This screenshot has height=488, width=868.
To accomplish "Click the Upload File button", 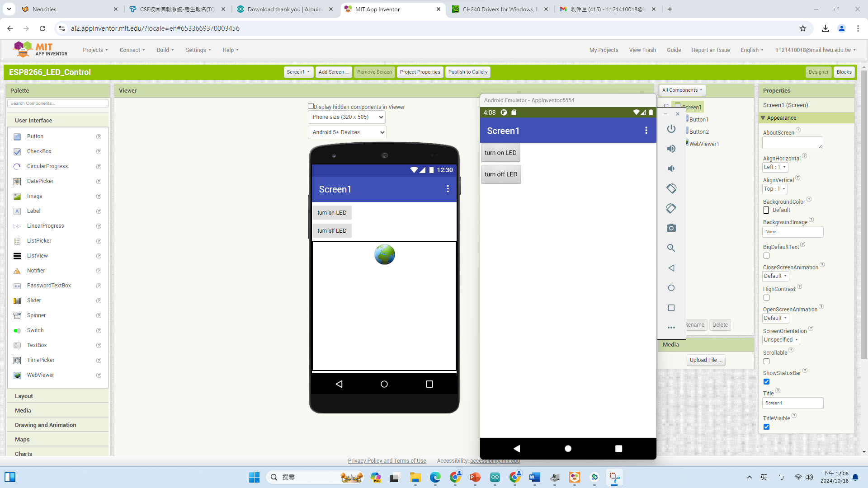I will tap(706, 360).
